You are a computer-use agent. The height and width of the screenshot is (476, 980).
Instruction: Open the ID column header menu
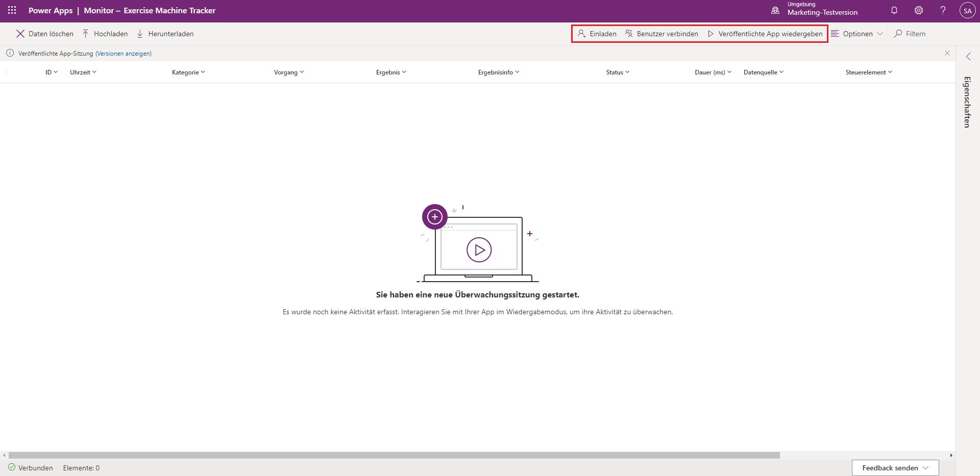[52, 72]
